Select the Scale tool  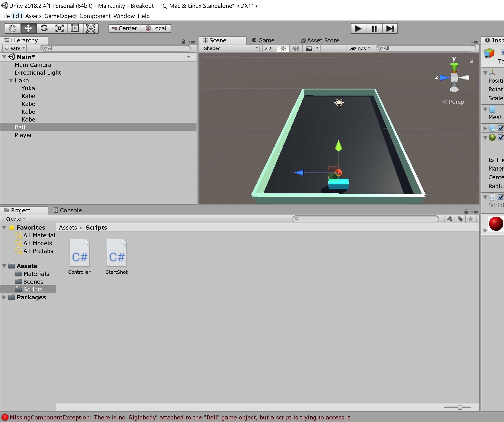pyautogui.click(x=59, y=28)
